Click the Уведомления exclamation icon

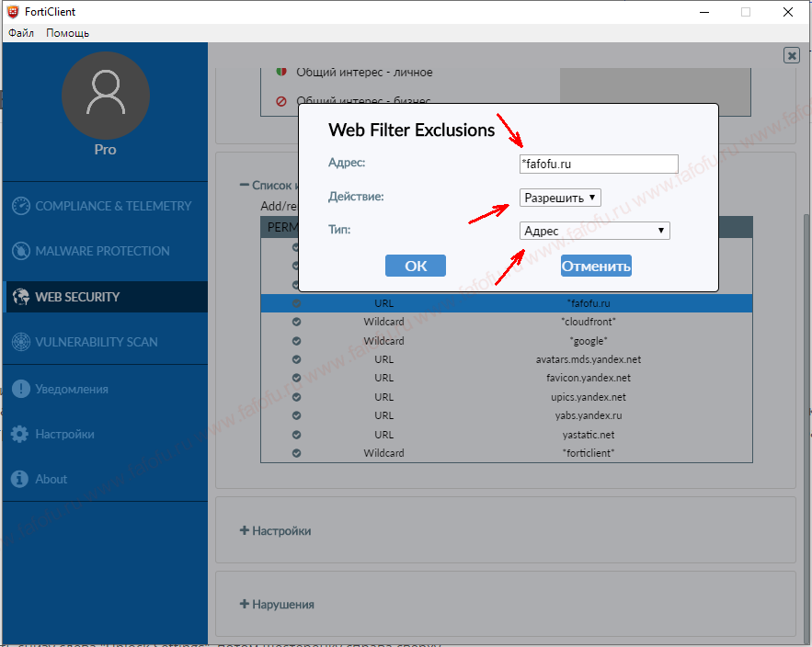pos(21,389)
